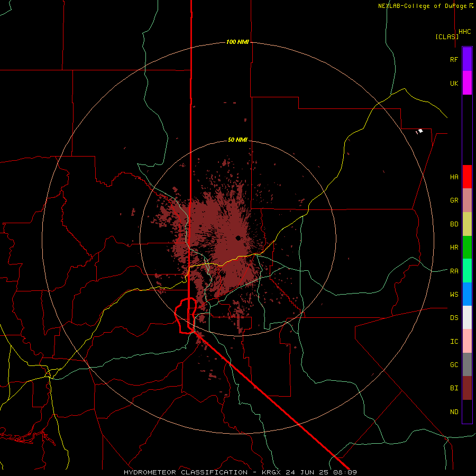Click the RF legend label
This screenshot has height=476, width=476.
pos(454,59)
